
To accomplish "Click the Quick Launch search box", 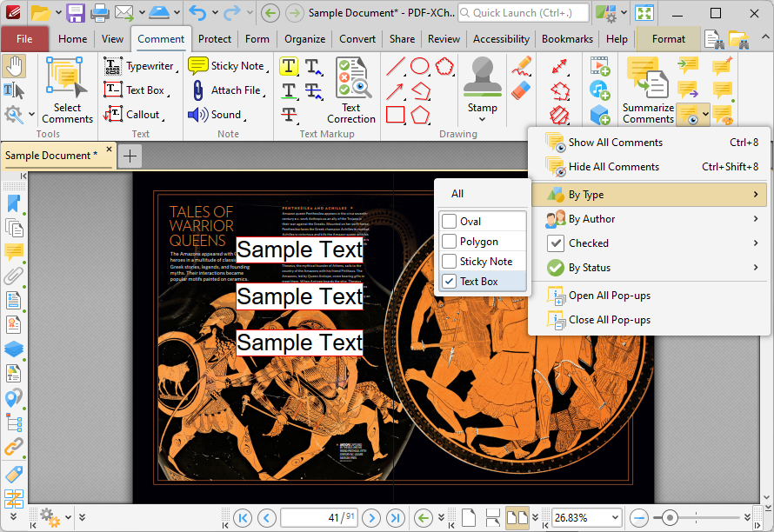I will coord(524,13).
